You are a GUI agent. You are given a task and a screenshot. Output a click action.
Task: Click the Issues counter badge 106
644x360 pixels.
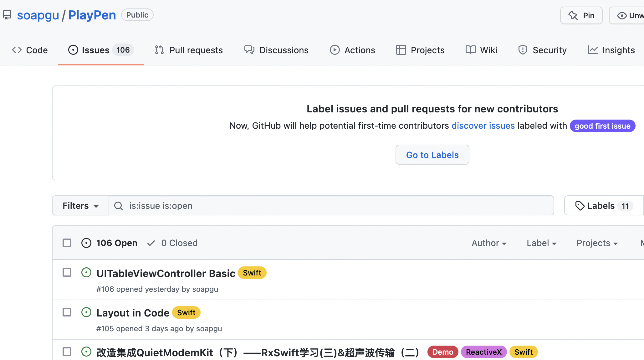[x=123, y=50]
